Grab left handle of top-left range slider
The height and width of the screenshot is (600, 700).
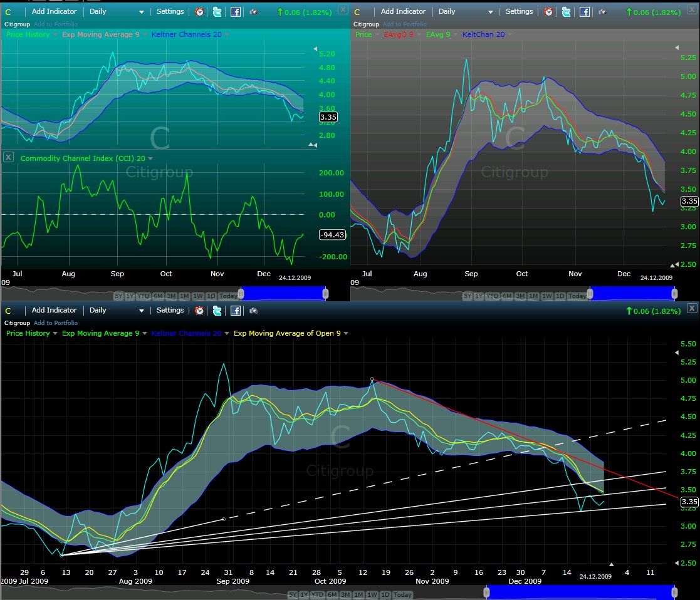(241, 294)
